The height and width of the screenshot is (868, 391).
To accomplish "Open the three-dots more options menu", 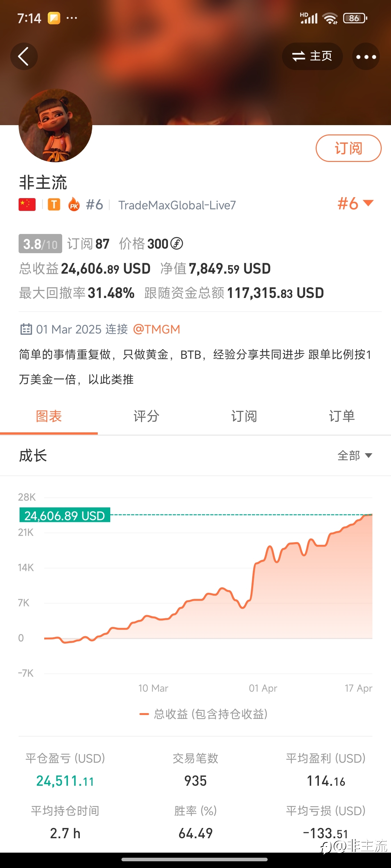I will [x=366, y=56].
